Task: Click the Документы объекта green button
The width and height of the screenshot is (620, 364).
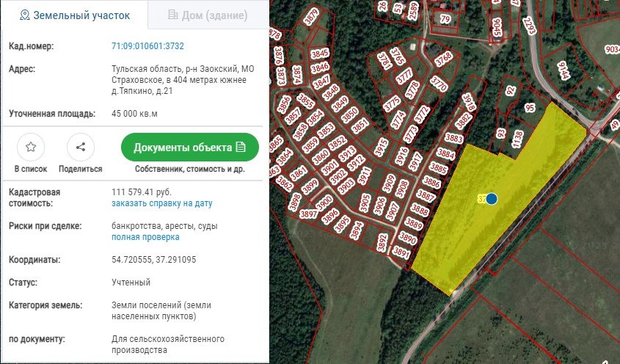Action: click(x=190, y=148)
